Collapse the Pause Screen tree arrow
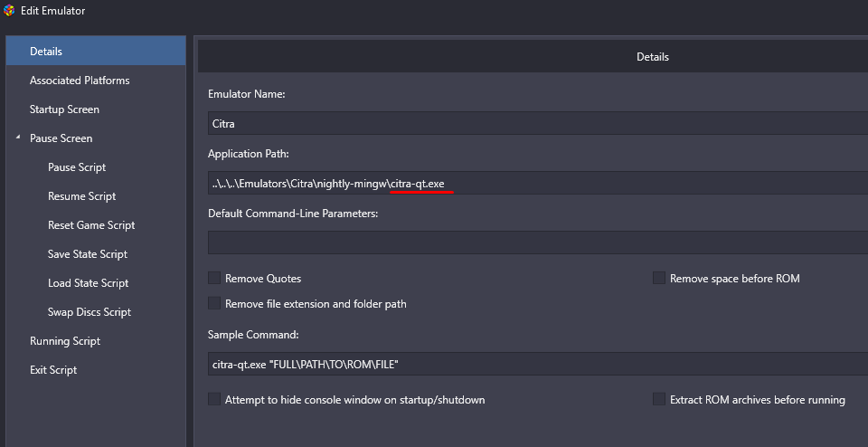The image size is (868, 447). click(18, 137)
